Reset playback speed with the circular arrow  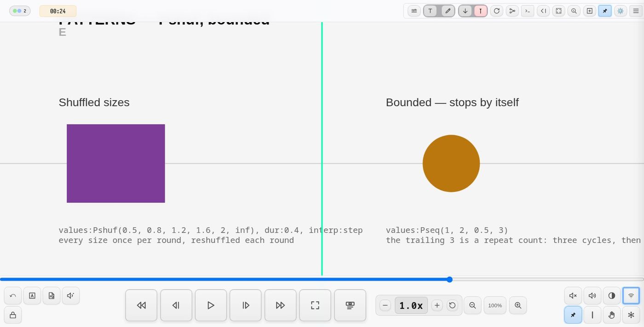(x=453, y=305)
